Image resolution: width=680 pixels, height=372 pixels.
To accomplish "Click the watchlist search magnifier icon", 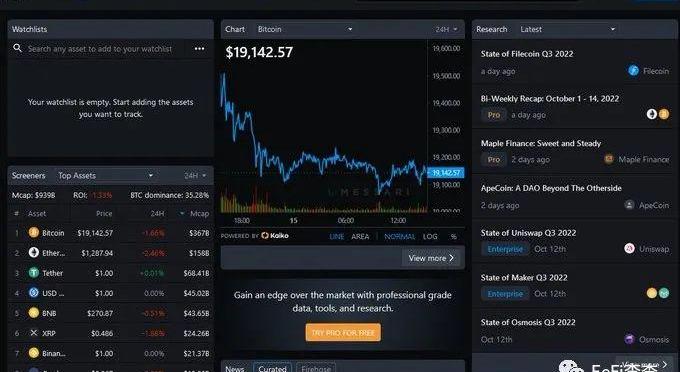I will (x=17, y=48).
